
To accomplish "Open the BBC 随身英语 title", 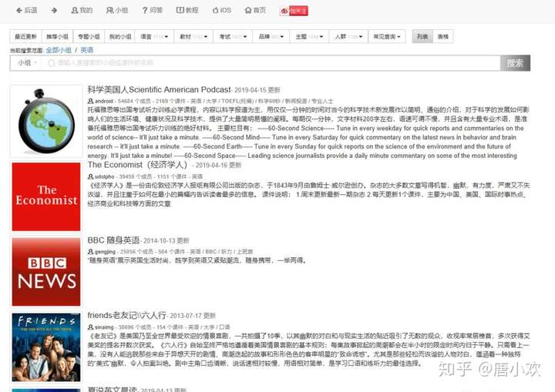I will pos(113,240).
